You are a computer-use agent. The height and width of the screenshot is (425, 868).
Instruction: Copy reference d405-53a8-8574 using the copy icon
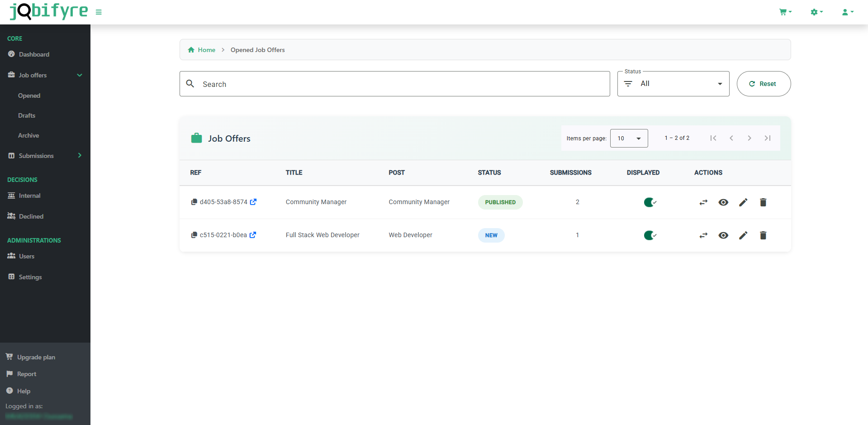coord(194,202)
